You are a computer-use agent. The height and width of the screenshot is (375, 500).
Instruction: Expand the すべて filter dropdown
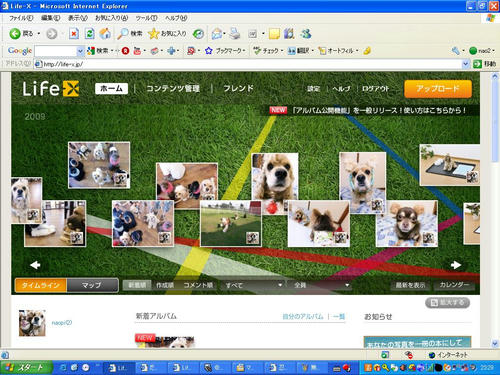pos(252,285)
